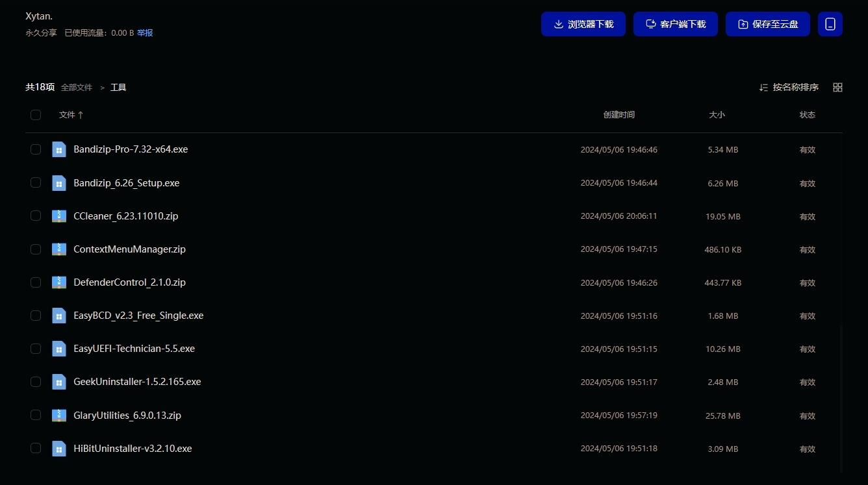Switch to grid view layout icon
The image size is (868, 485).
[x=837, y=87]
